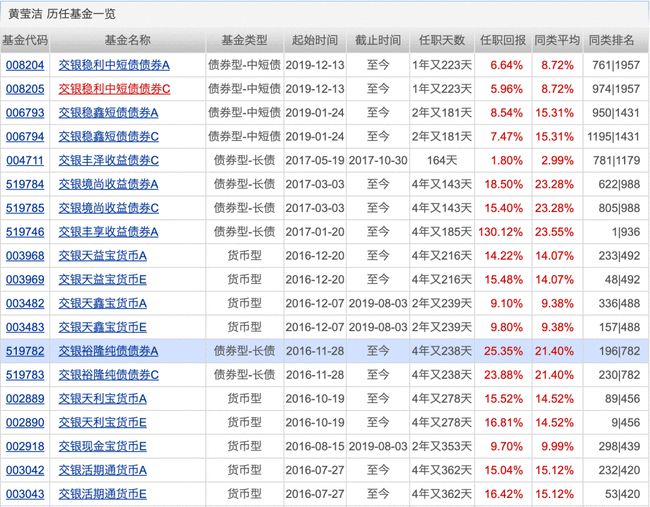
Task: Open fund code link 006793
Action: (25, 113)
